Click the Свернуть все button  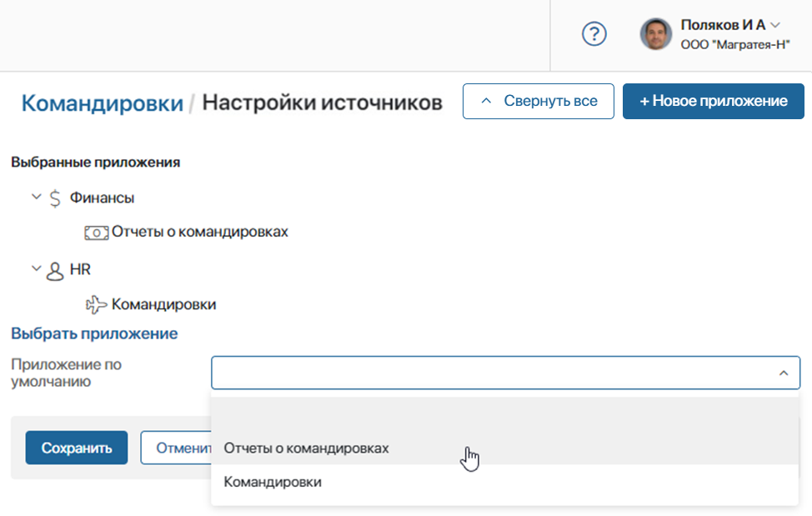pyautogui.click(x=538, y=101)
